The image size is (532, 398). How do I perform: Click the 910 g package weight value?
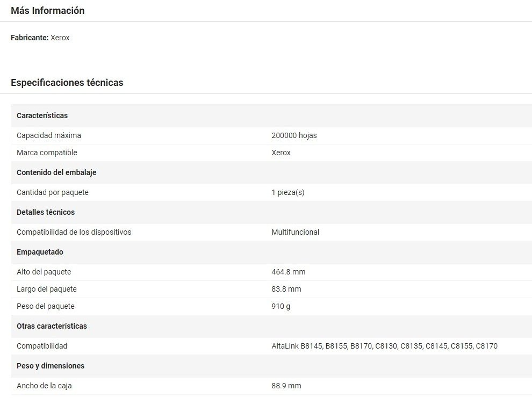tap(281, 306)
